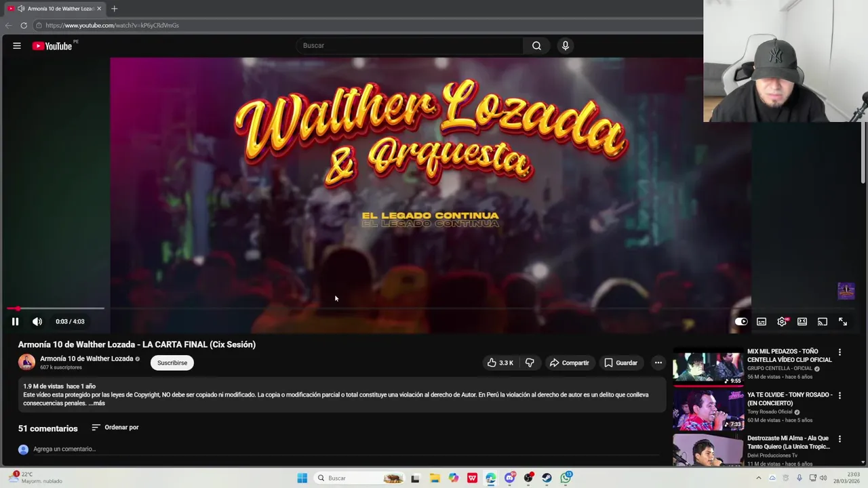Dislike the video
Image resolution: width=868 pixels, height=488 pixels.
pyautogui.click(x=530, y=363)
